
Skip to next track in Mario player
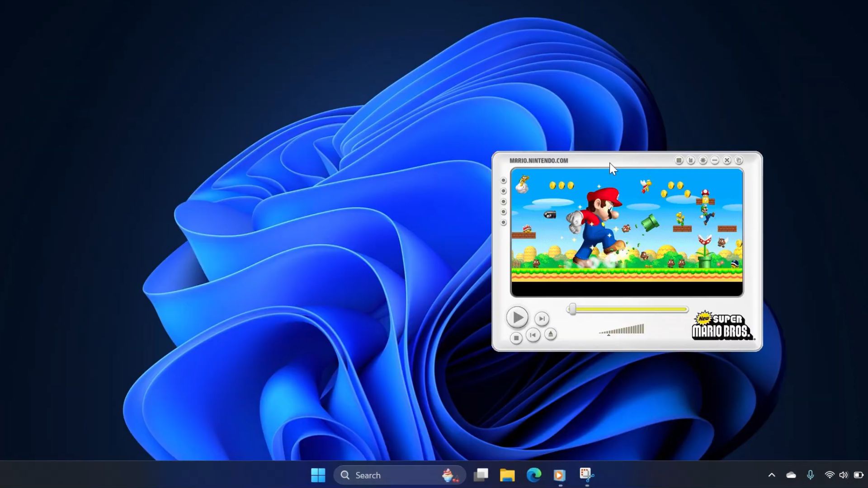tap(542, 319)
